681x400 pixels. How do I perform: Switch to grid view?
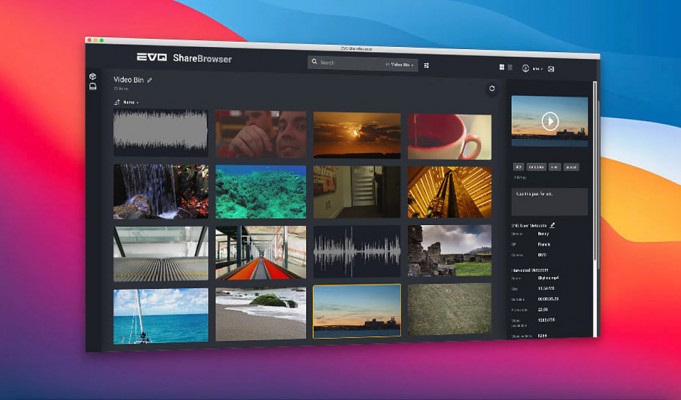[502, 67]
